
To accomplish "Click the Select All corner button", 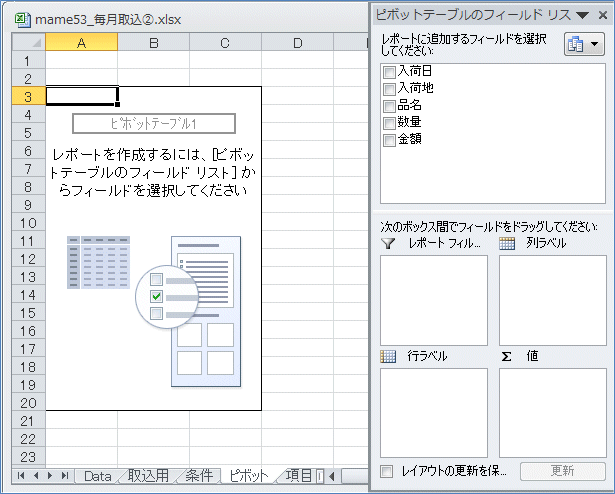I will pos(29,42).
